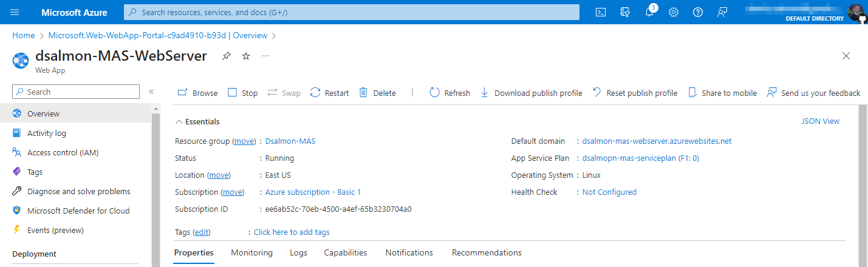The image size is (868, 267).
Task: Click Not Configured health check link
Action: pos(609,192)
